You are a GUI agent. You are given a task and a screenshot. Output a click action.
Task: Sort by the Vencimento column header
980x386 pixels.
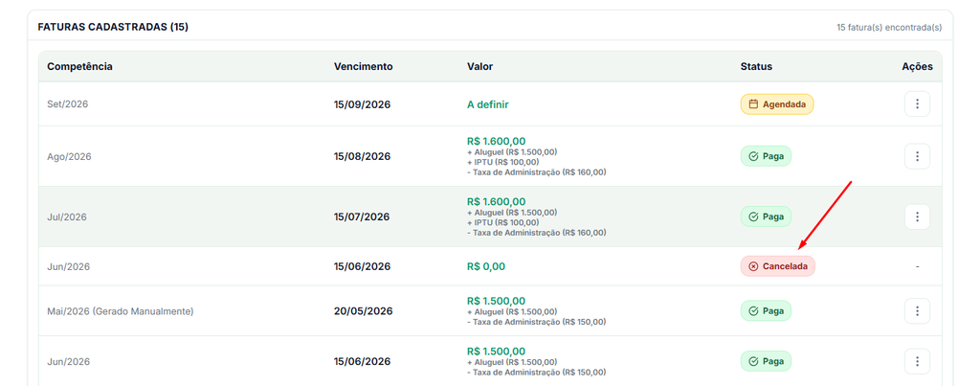coord(363,66)
